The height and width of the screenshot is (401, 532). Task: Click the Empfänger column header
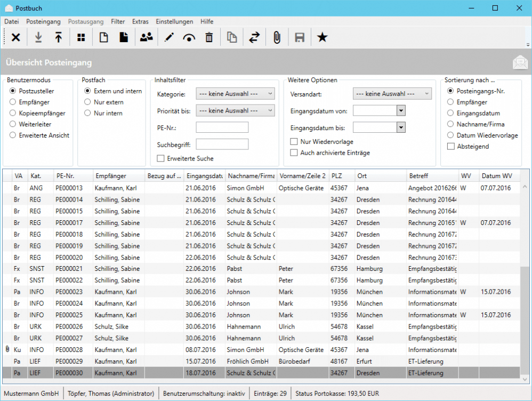coord(119,176)
